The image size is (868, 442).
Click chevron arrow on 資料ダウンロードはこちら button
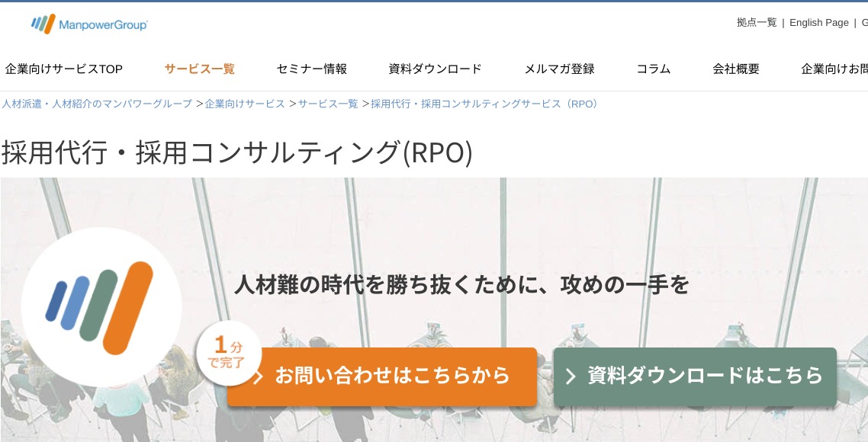pyautogui.click(x=571, y=376)
